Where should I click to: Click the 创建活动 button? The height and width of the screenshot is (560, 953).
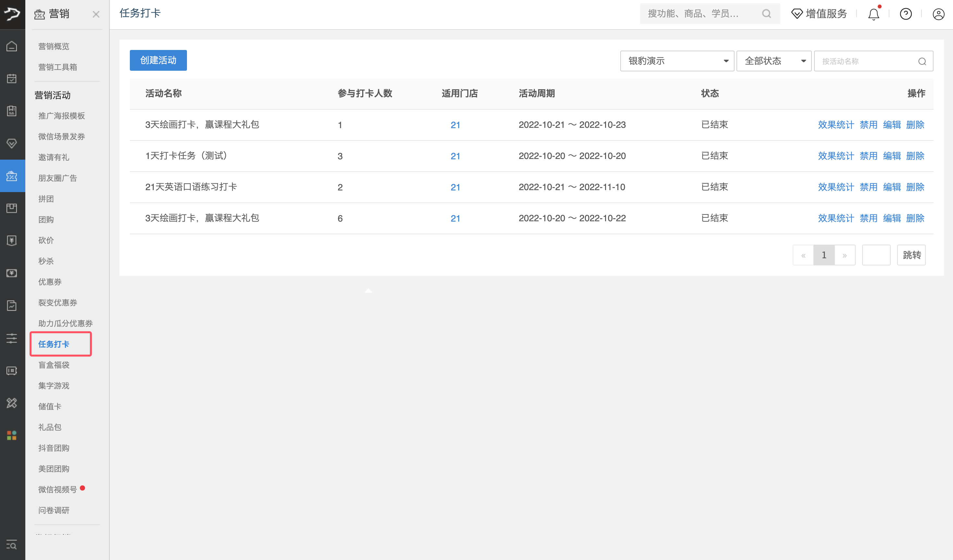pyautogui.click(x=158, y=60)
